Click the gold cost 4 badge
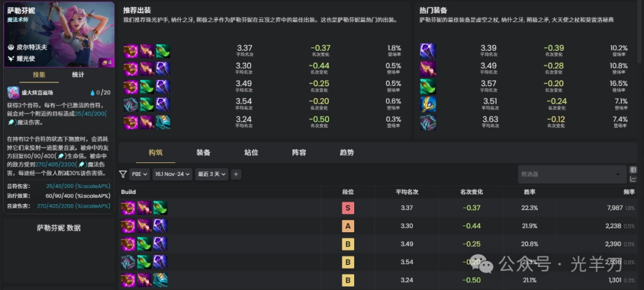This screenshot has width=644, height=290. [106, 62]
